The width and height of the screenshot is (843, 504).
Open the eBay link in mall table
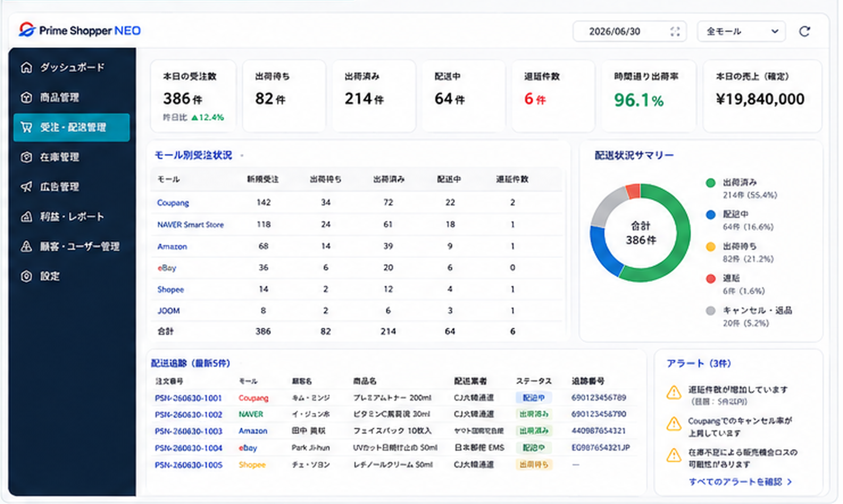pyautogui.click(x=167, y=268)
